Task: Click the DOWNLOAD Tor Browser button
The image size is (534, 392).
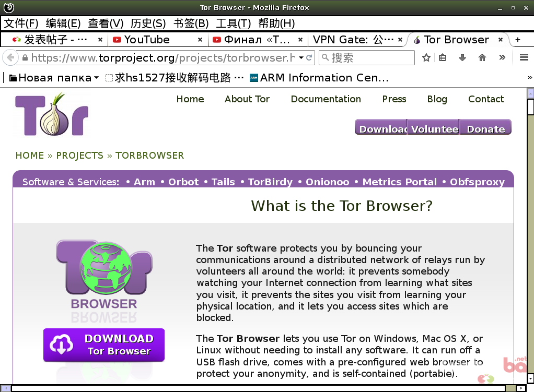Action: [104, 345]
